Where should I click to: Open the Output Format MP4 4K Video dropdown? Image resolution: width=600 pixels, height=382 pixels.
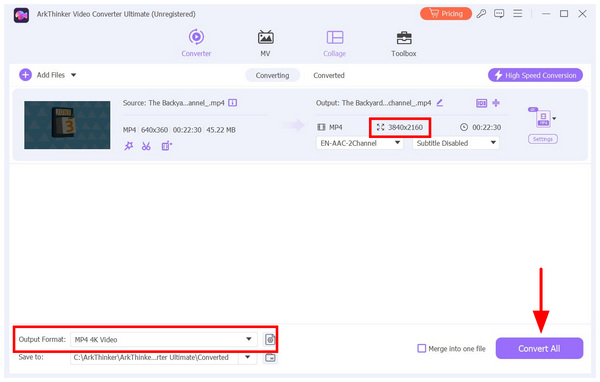tap(163, 339)
